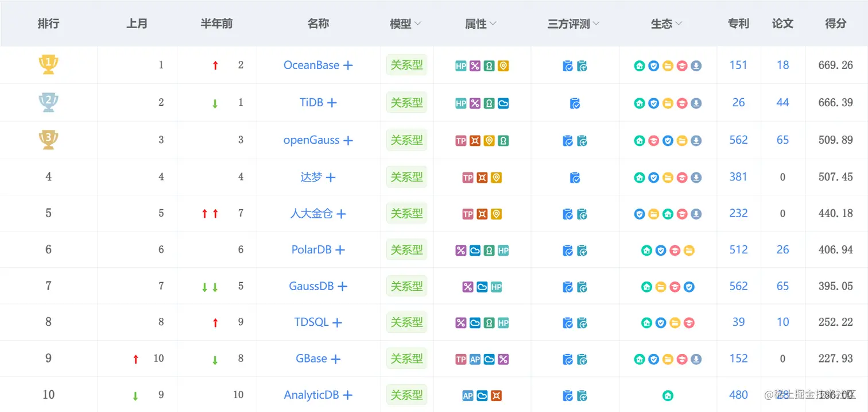
Task: Expand the plus sign next to 达梦
Action: [331, 178]
